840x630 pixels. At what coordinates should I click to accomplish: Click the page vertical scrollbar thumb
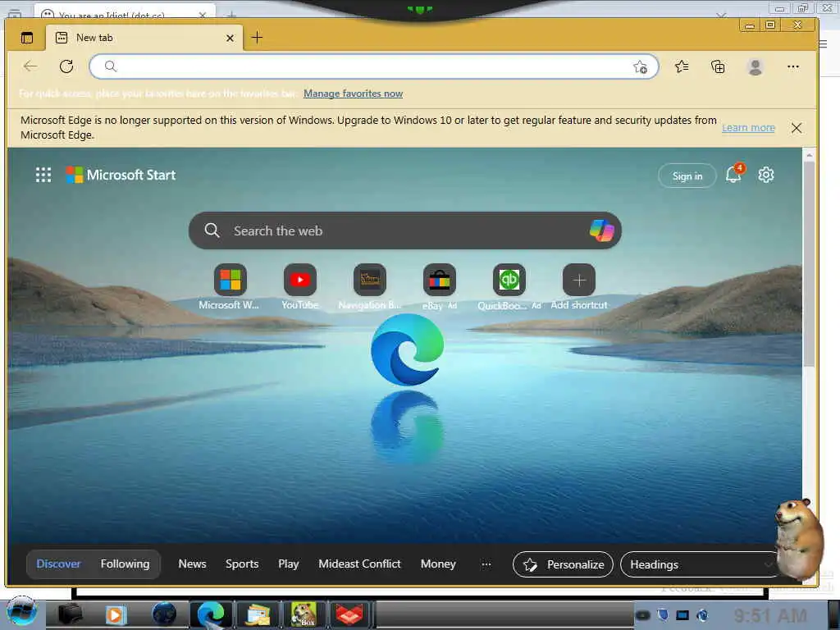pyautogui.click(x=809, y=262)
